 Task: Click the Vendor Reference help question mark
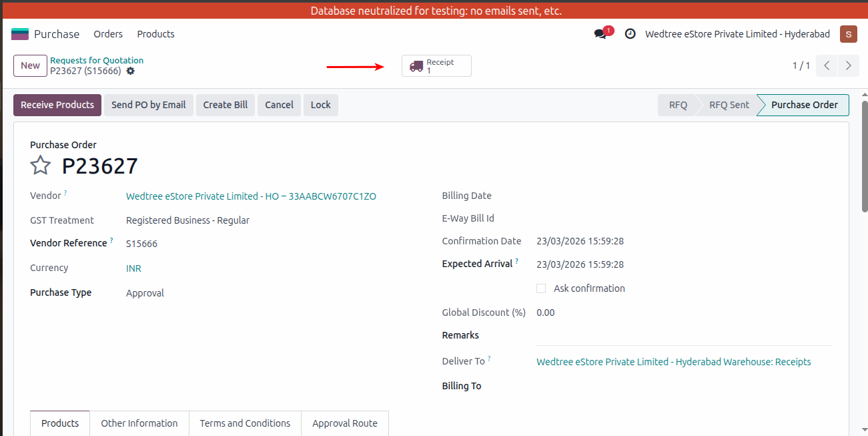pyautogui.click(x=111, y=240)
